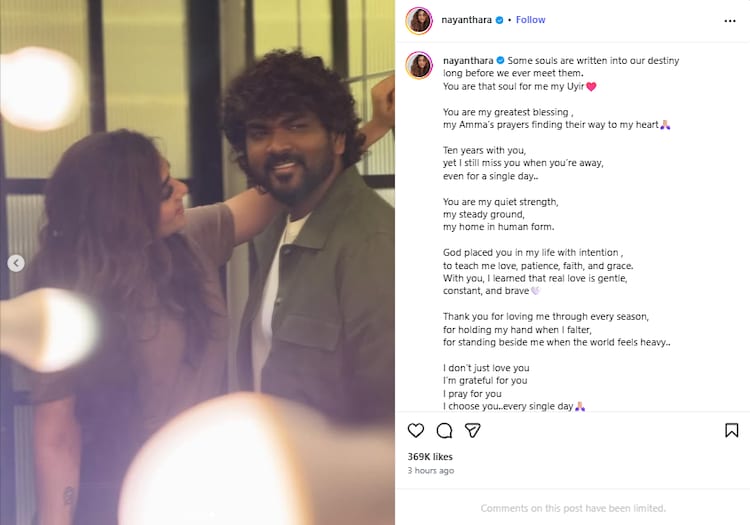Open nayanthara profile picture in header
The width and height of the screenshot is (750, 525).
(x=419, y=21)
